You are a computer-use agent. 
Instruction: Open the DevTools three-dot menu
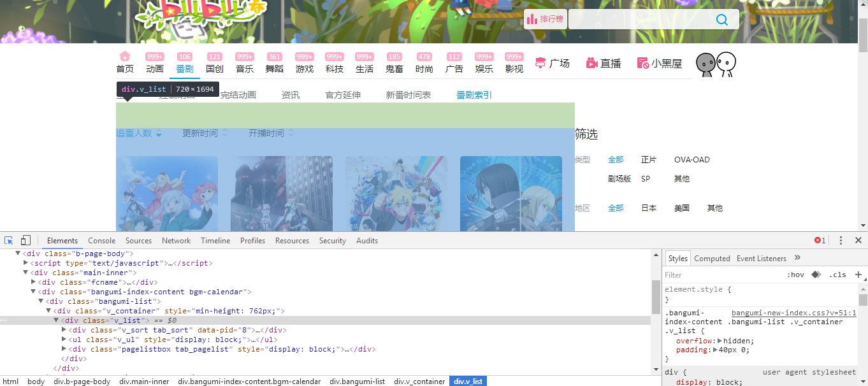(x=841, y=240)
